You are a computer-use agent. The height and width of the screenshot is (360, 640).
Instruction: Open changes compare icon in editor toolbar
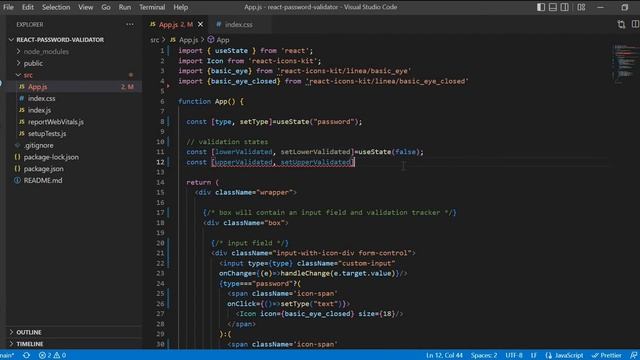[x=621, y=24]
